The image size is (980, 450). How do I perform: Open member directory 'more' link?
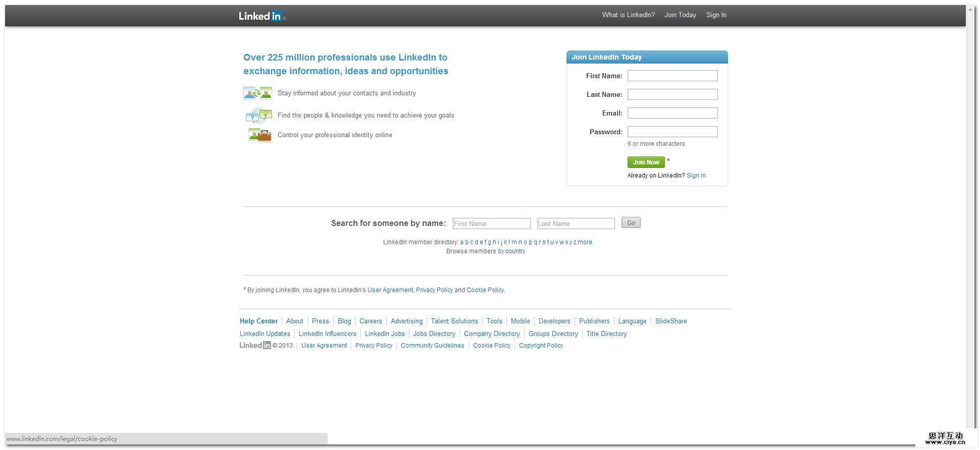(x=585, y=242)
